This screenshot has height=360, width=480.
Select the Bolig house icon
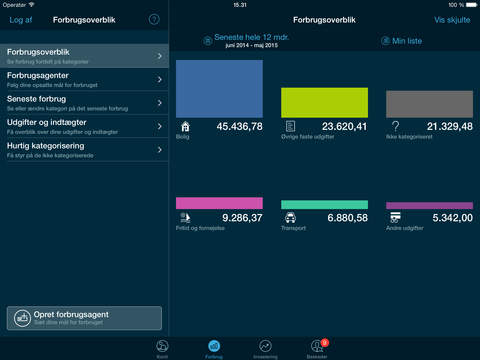(x=185, y=126)
